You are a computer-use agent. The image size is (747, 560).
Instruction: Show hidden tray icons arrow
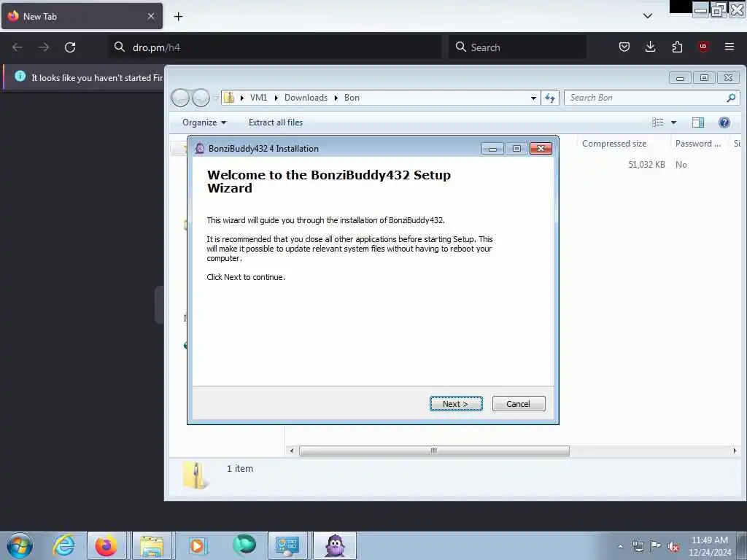(x=620, y=546)
